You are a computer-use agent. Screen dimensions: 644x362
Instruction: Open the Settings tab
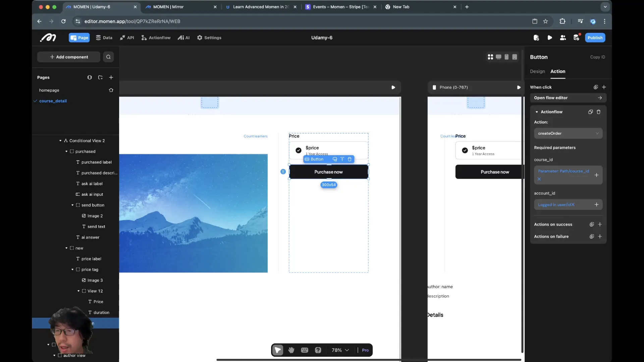tap(209, 38)
